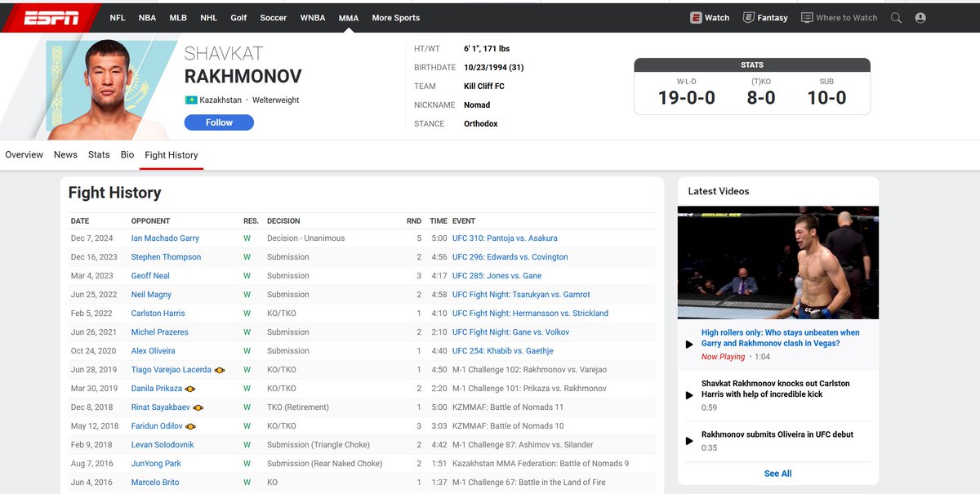
Task: Click the ESPN+ Watch icon
Action: pos(696,17)
